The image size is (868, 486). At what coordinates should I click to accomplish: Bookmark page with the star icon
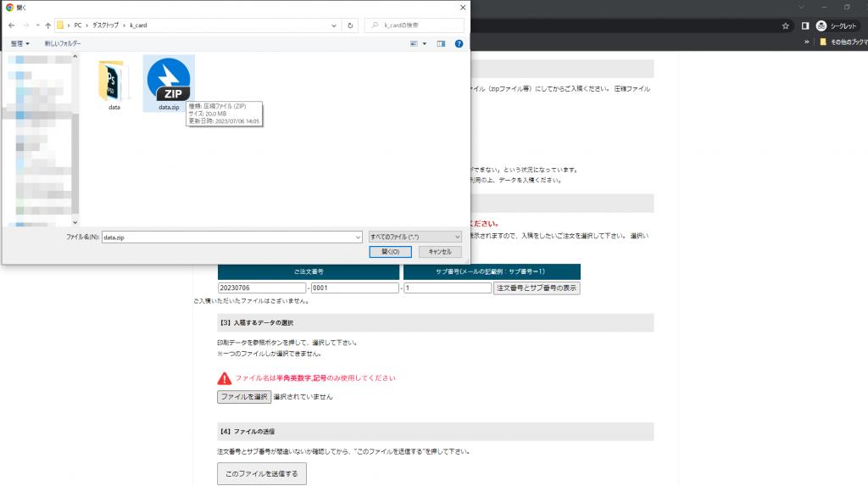786,26
